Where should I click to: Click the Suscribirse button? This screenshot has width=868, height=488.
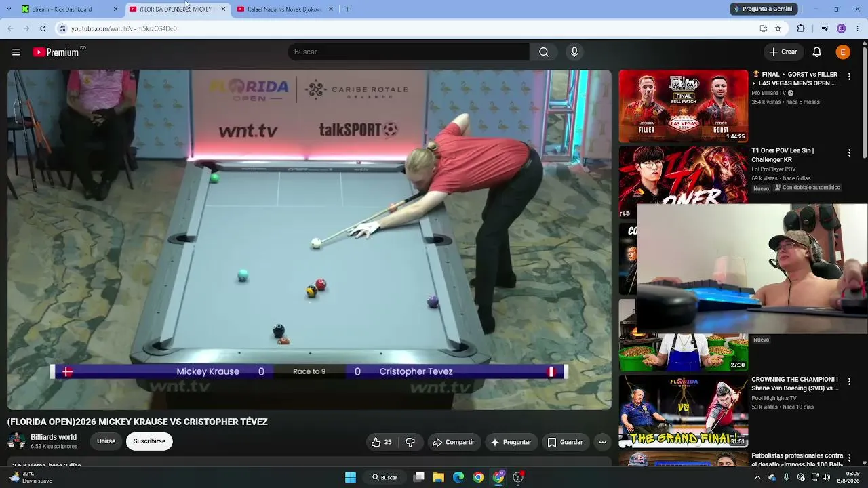pyautogui.click(x=149, y=441)
